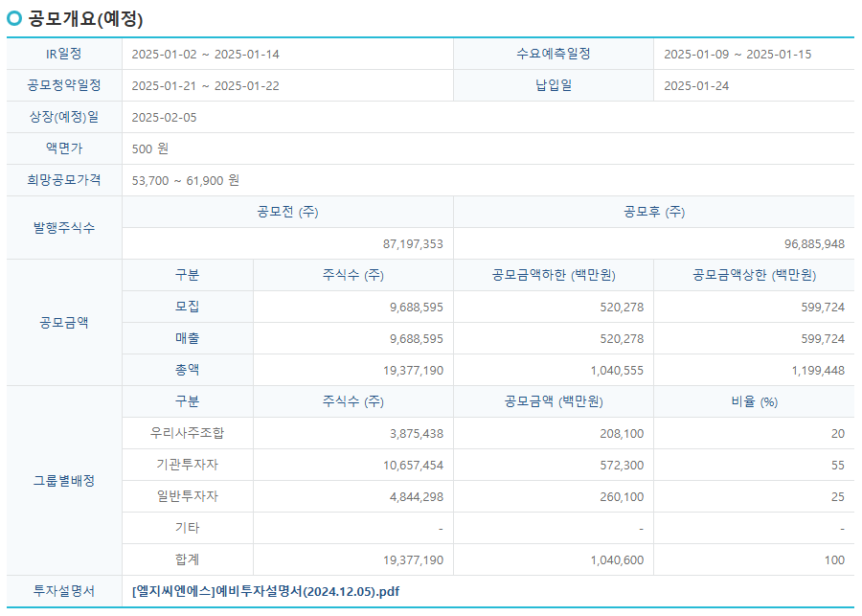This screenshot has height=616, width=862.
Task: Click the 상장(예정)일 row label
Action: click(62, 118)
